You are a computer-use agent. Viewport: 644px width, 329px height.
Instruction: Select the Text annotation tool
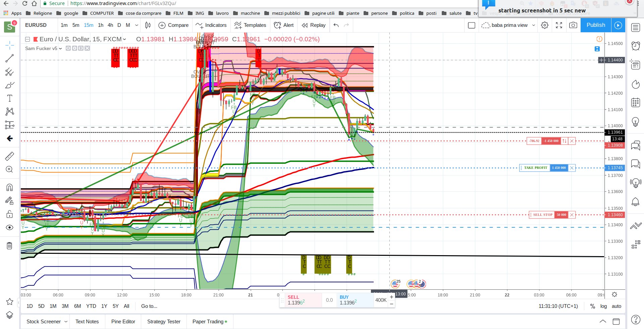[9, 98]
